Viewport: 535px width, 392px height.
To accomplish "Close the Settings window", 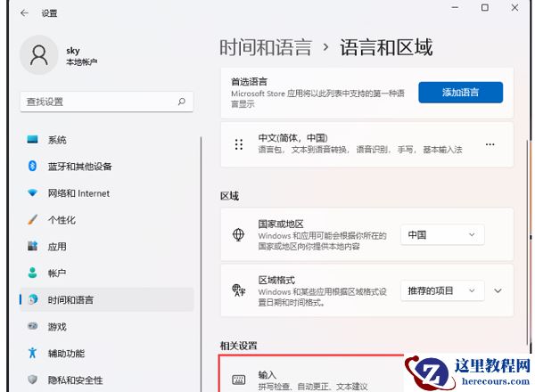I will point(514,7).
